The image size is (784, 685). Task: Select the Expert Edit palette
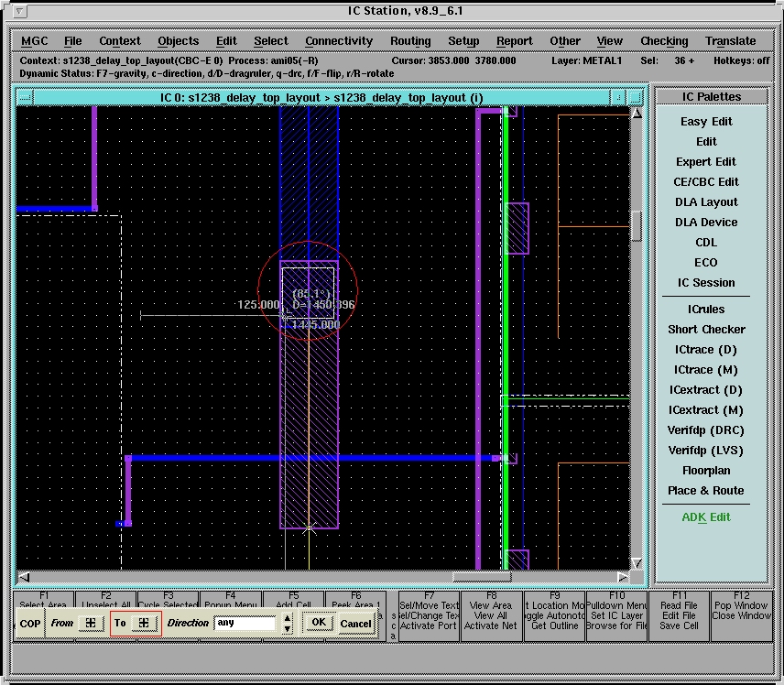pyautogui.click(x=705, y=162)
